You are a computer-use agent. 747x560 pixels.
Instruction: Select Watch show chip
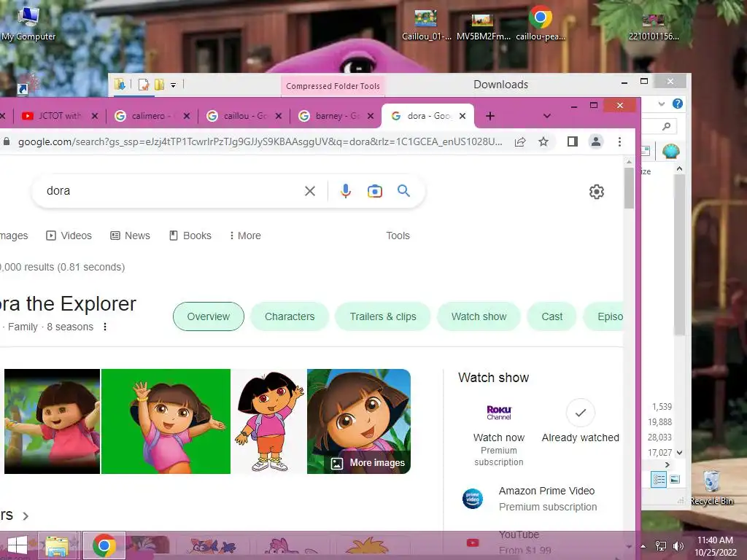tap(479, 316)
